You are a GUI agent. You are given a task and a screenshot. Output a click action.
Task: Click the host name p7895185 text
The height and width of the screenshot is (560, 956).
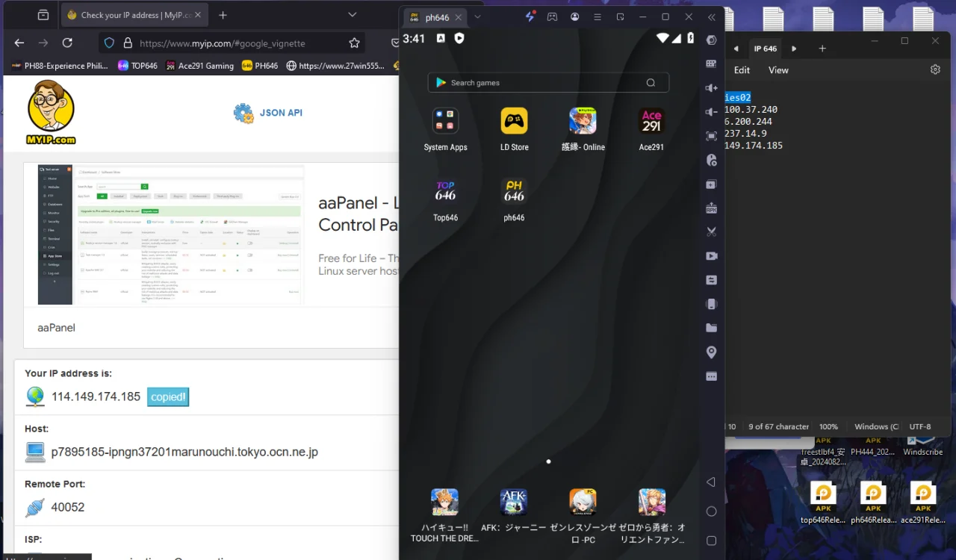(x=184, y=452)
